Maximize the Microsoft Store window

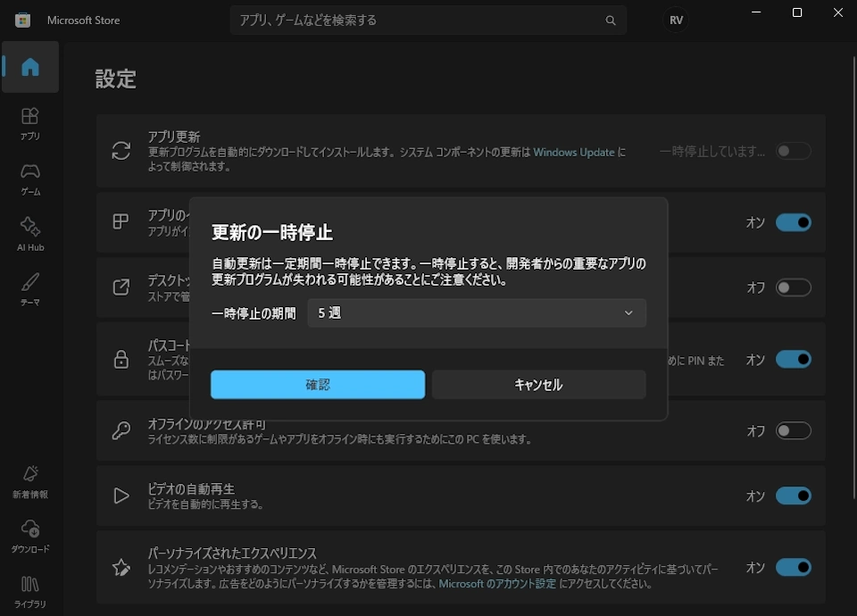click(x=797, y=12)
